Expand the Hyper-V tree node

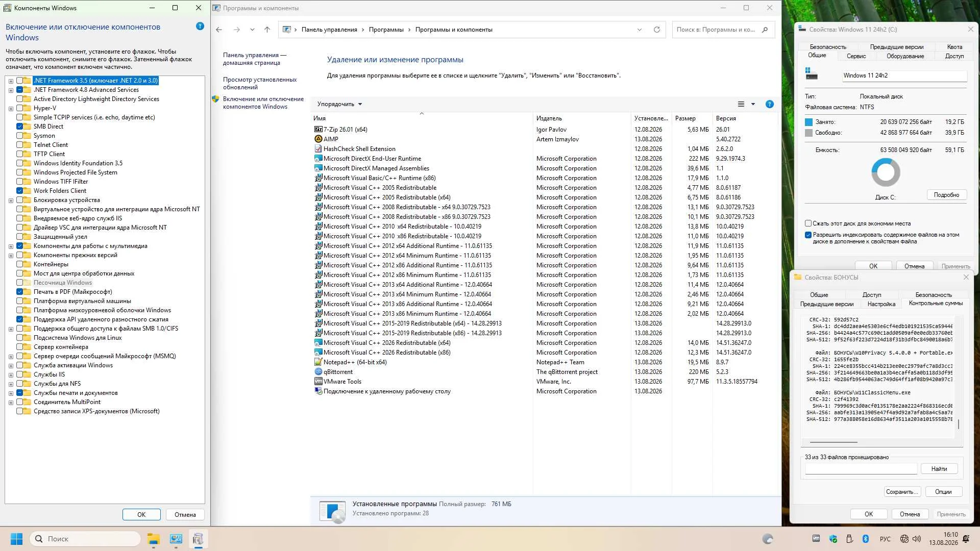pyautogui.click(x=11, y=108)
